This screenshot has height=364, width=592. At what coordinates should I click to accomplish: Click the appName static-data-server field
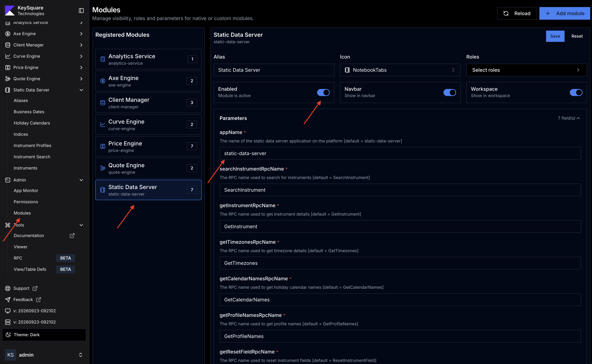400,153
